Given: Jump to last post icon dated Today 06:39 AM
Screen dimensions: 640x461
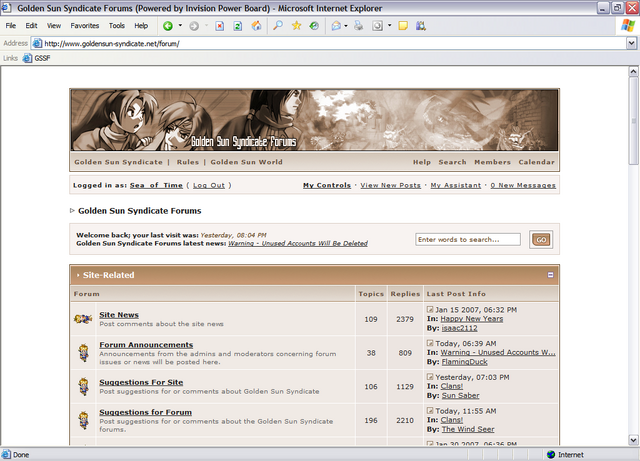Looking at the screenshot, I should (x=430, y=343).
